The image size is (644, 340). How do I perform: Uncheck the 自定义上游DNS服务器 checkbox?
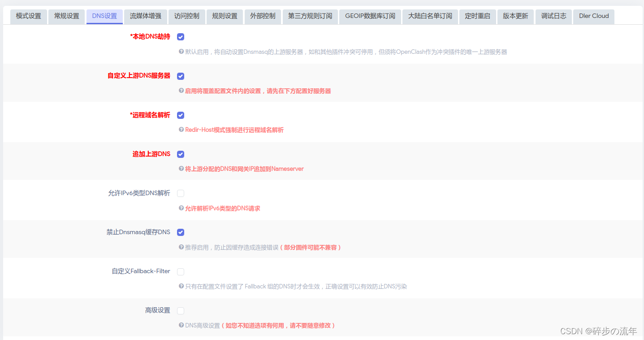181,76
